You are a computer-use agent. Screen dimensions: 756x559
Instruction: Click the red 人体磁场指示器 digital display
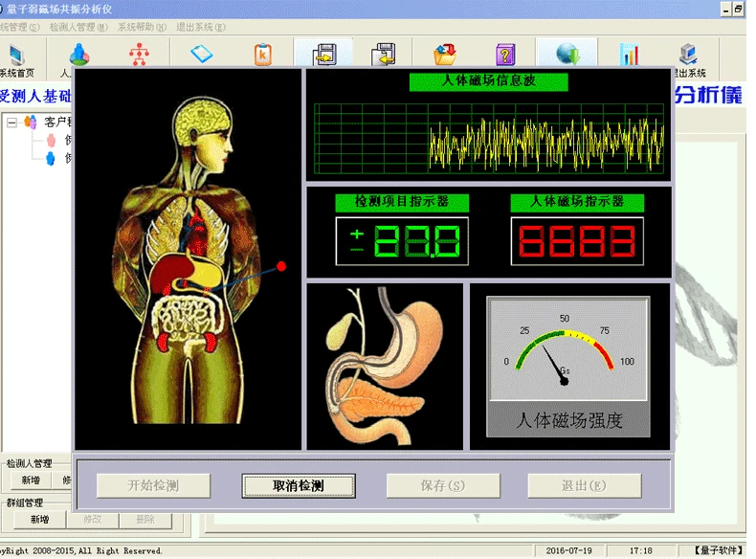pos(577,241)
